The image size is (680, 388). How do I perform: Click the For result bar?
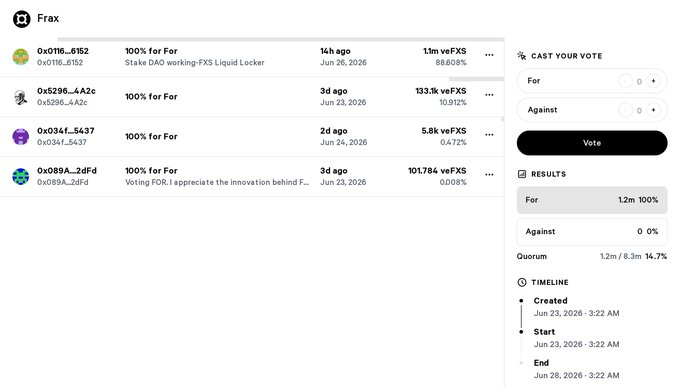pyautogui.click(x=592, y=200)
